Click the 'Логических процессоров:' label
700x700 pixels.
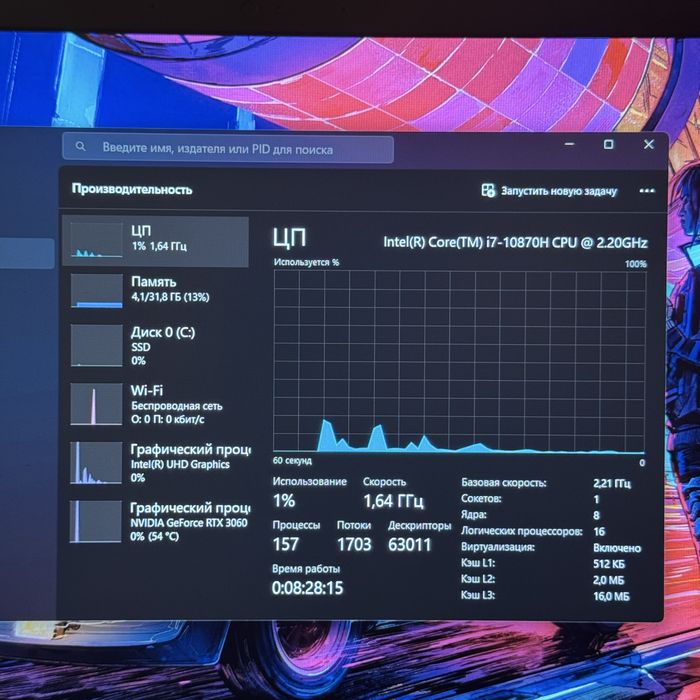[521, 531]
